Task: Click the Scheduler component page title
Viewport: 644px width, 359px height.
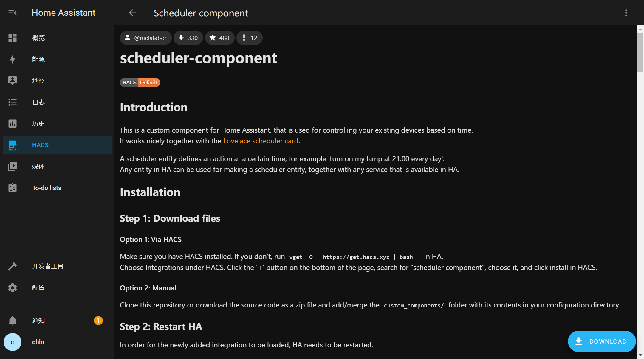Action: tap(201, 13)
